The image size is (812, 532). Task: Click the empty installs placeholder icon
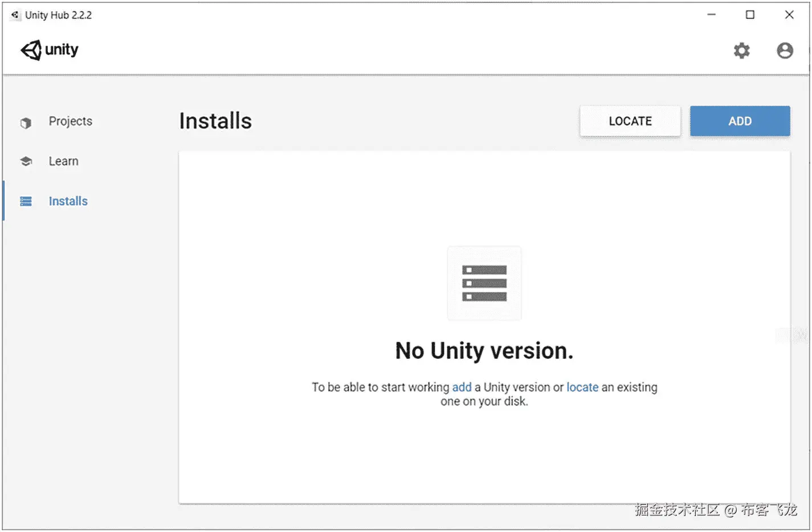click(484, 283)
